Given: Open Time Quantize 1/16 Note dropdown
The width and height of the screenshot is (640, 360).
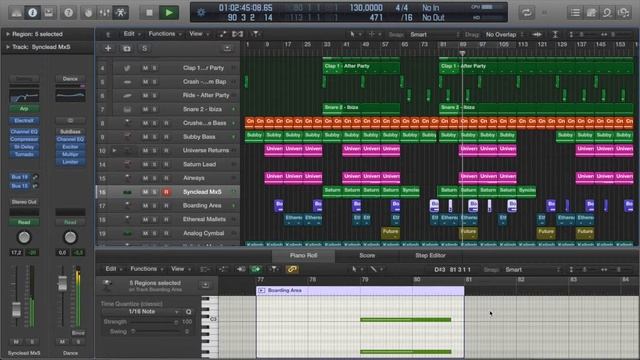Looking at the screenshot, I should coord(141,311).
